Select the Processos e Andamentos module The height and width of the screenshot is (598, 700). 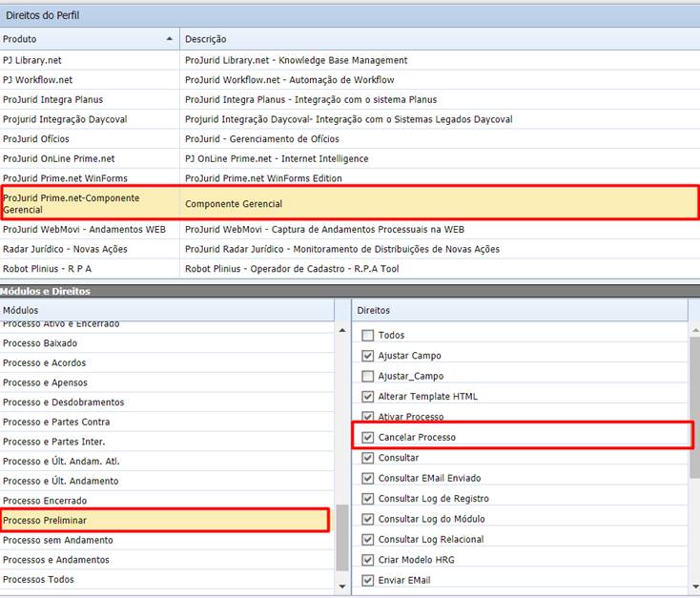[x=167, y=560]
